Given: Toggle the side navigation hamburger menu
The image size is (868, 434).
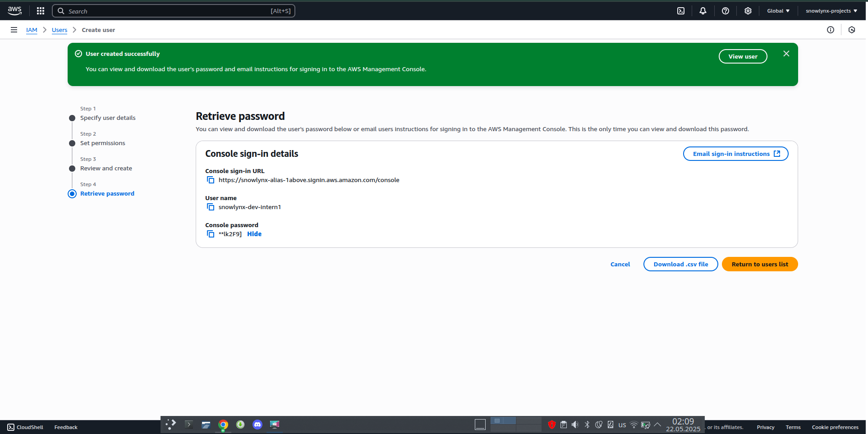Looking at the screenshot, I should click(x=14, y=30).
